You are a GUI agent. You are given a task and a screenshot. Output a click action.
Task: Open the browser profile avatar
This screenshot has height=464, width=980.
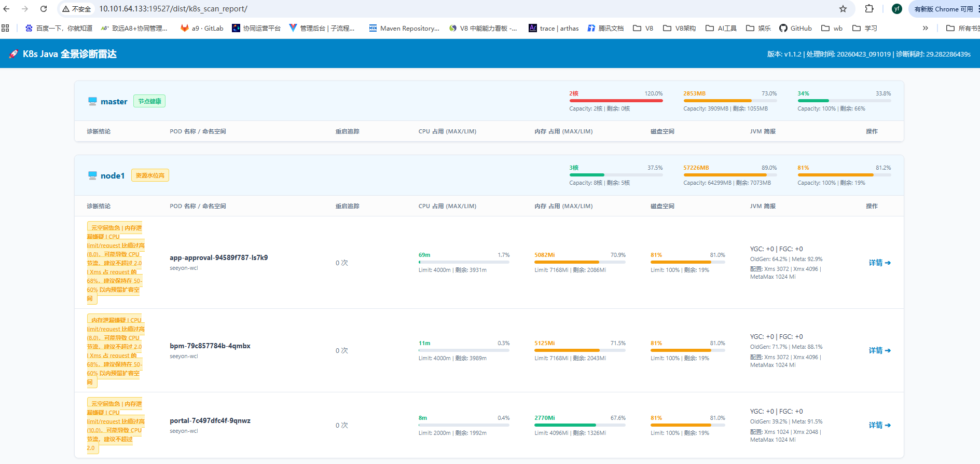[x=896, y=9]
